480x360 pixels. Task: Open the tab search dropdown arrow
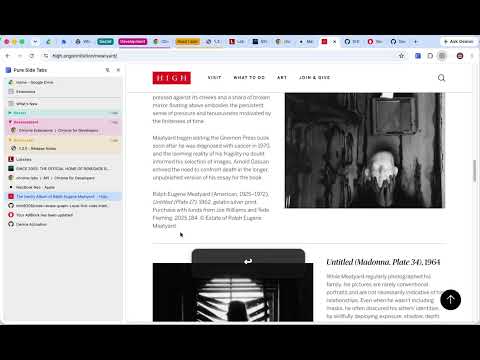click(35, 42)
